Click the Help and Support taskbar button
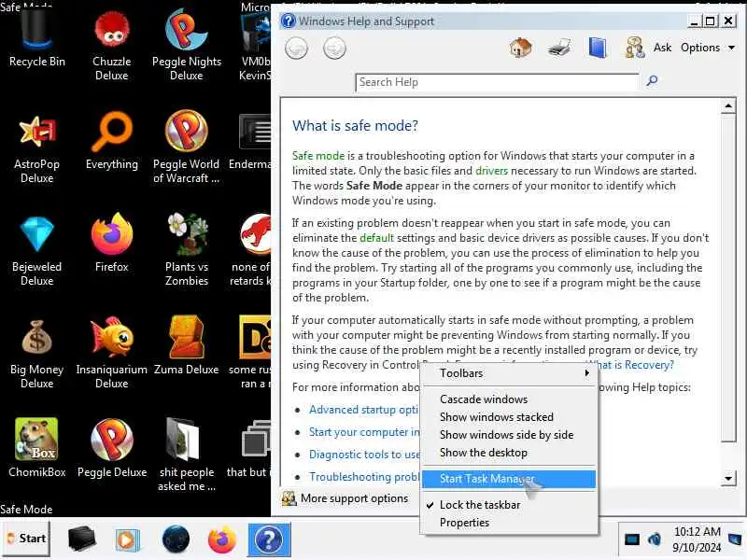This screenshot has height=560, width=747. (269, 539)
